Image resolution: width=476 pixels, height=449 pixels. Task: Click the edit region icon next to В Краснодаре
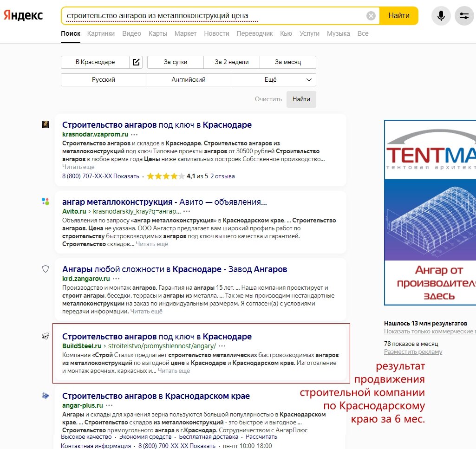click(x=136, y=62)
